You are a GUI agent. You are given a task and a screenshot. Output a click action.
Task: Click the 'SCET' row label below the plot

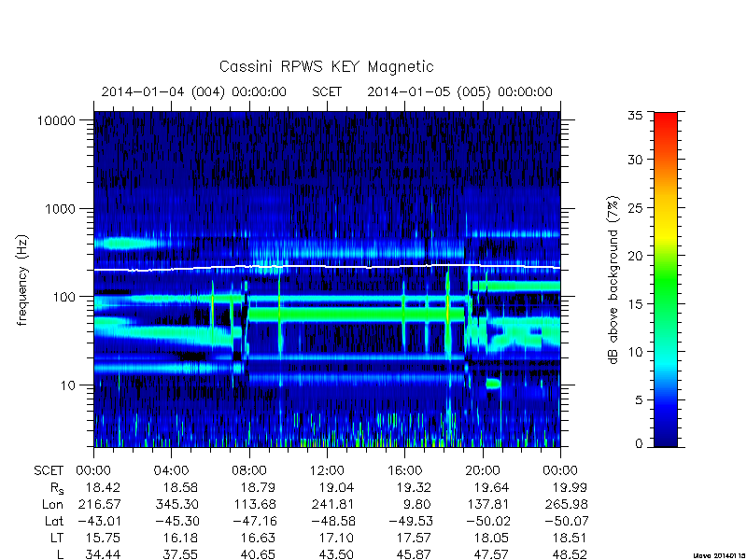[49, 470]
